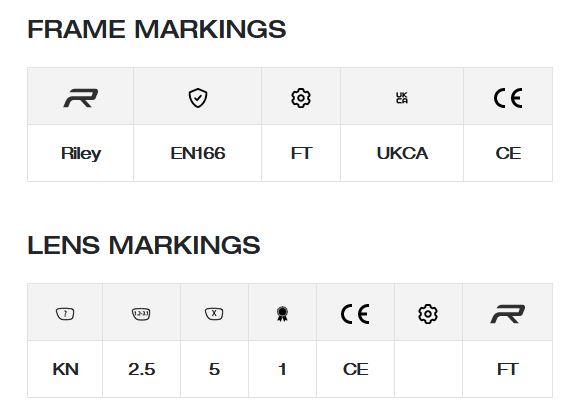
Task: Click the Riley R logo in frame markings
Action: 81,98
